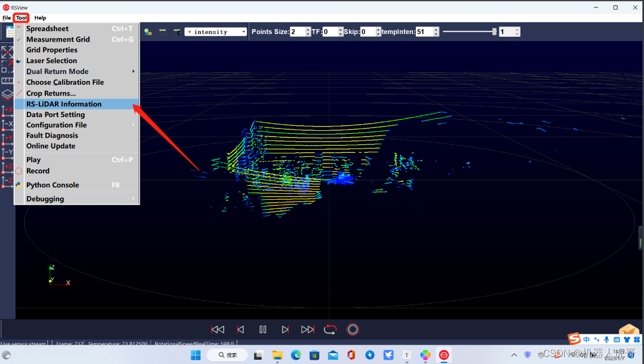Screen dimensions: 644x364
Task: Click the open sensor stream file icon
Action: tap(10, 32)
